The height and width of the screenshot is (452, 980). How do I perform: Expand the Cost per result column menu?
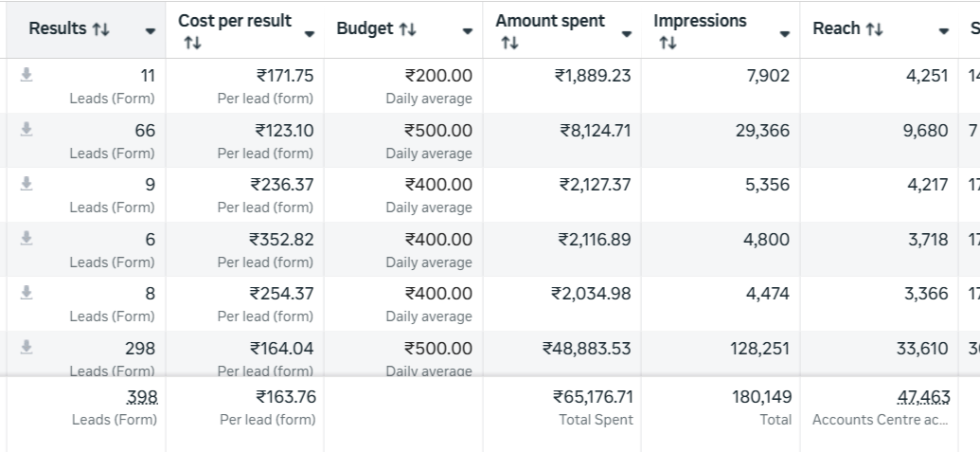coord(309,33)
